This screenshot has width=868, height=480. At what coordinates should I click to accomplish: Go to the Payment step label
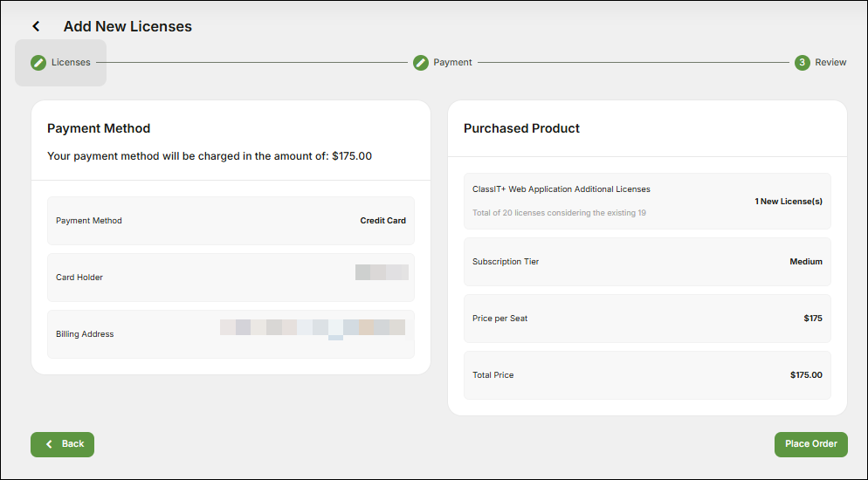pos(453,63)
